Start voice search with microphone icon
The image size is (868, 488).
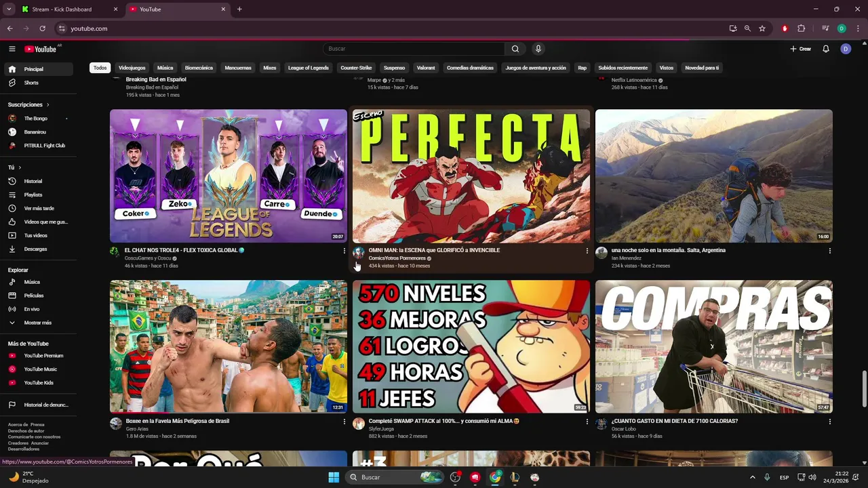click(x=538, y=49)
